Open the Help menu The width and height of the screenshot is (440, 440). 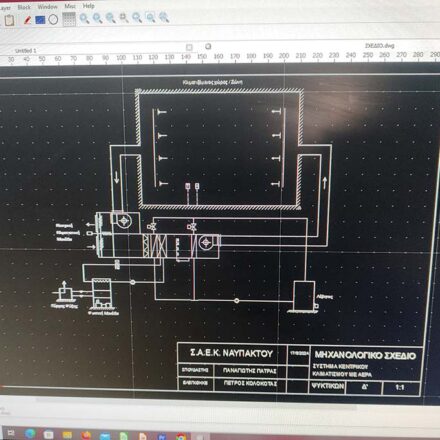coord(88,6)
